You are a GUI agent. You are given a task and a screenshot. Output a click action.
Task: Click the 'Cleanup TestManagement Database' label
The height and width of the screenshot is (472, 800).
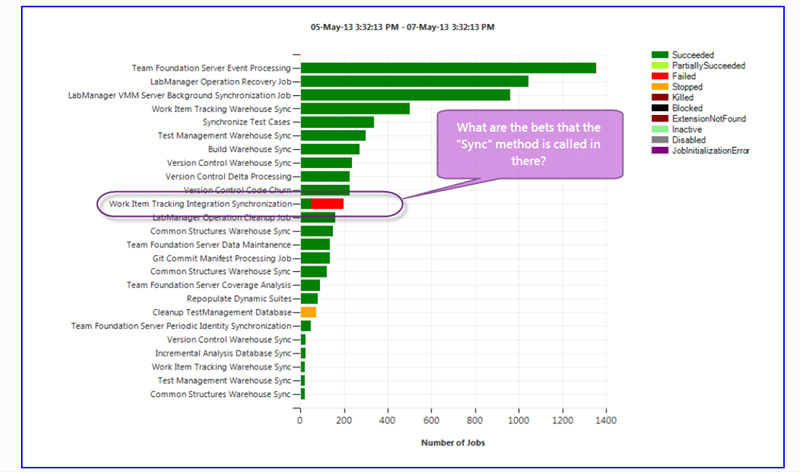click(222, 312)
